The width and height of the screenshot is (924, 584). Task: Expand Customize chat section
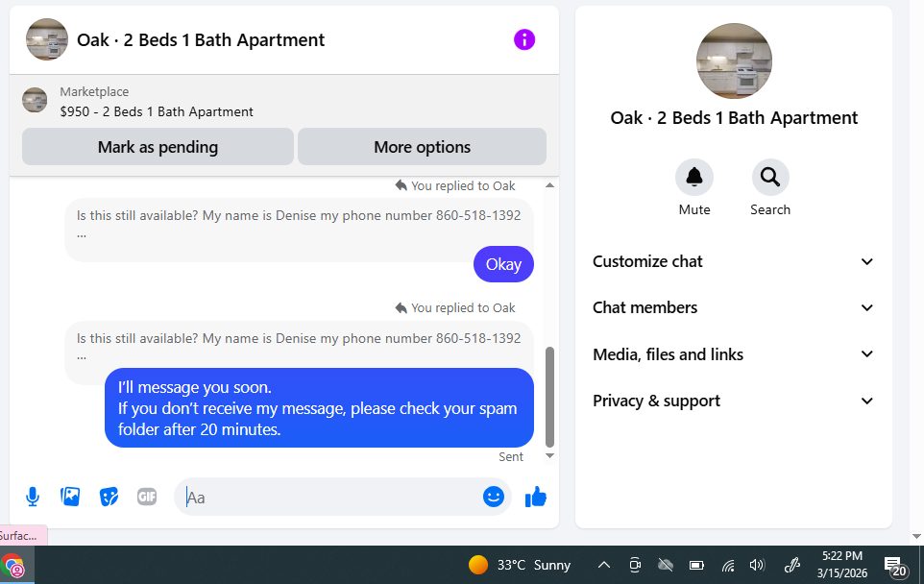733,261
